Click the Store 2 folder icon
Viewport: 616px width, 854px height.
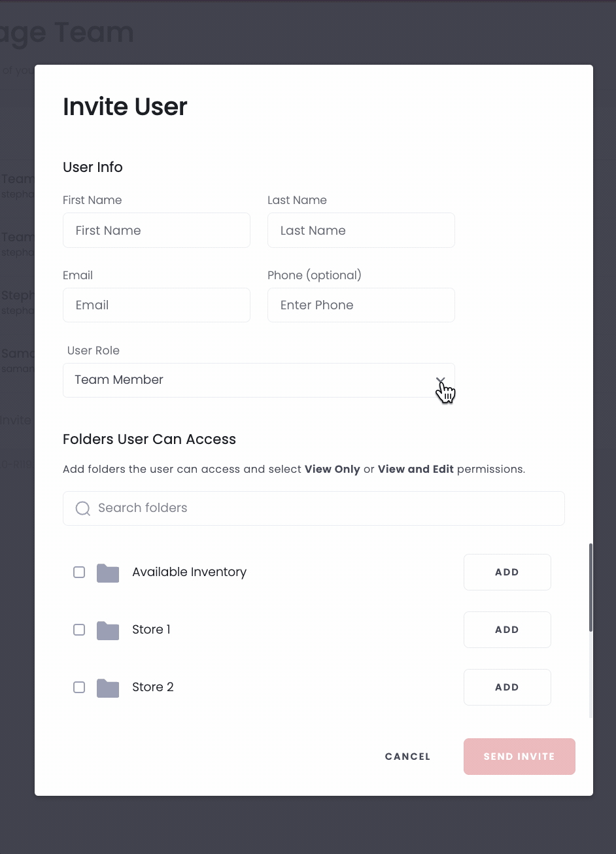coord(108,688)
